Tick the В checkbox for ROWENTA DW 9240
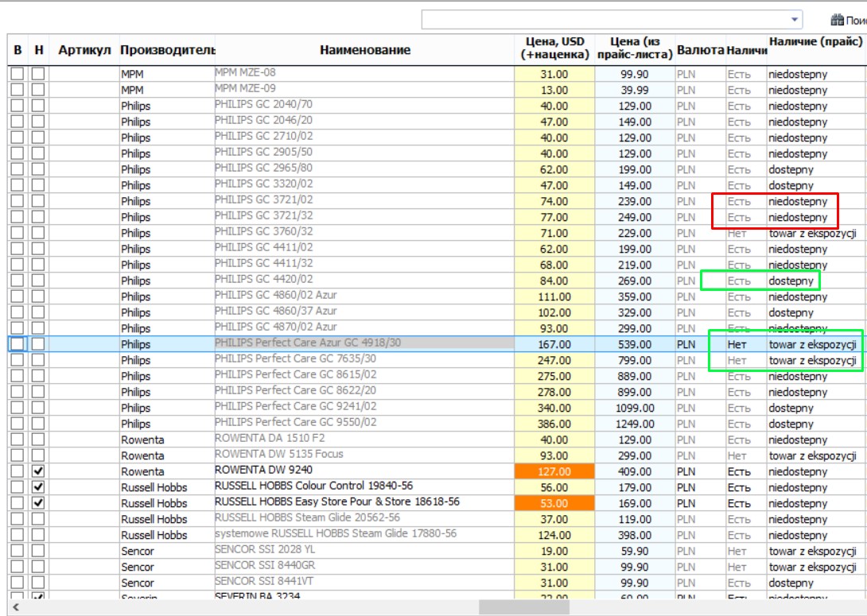867x616 pixels. coord(17,471)
